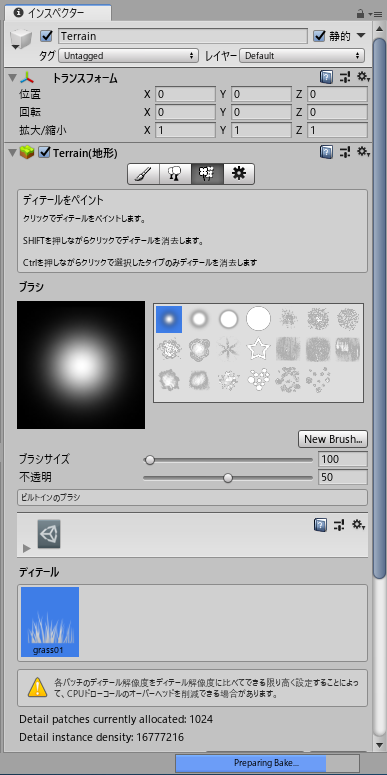Click text 'Detail patches currently allocated: 1024'
Viewport: 387px width, 775px height.
(116, 718)
